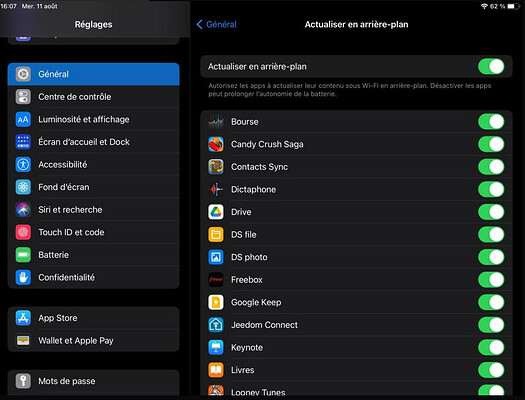Switch off Keynote background refresh
525x400 pixels.
click(491, 347)
